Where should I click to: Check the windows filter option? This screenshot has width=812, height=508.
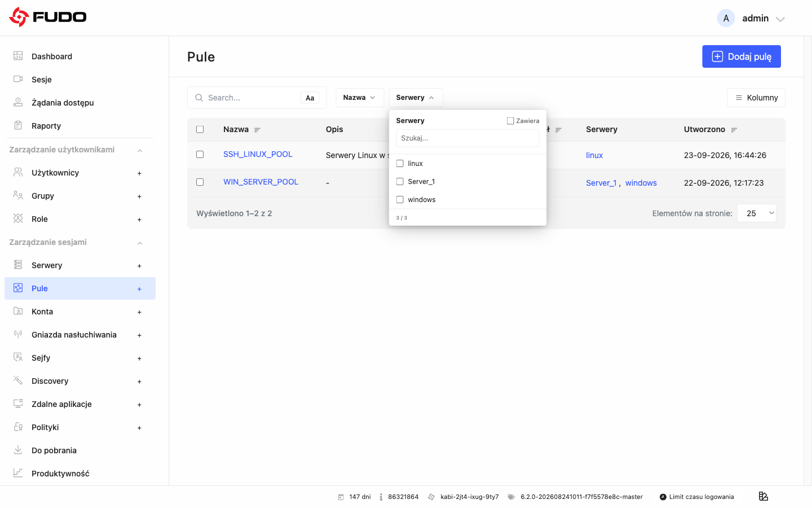click(x=400, y=200)
